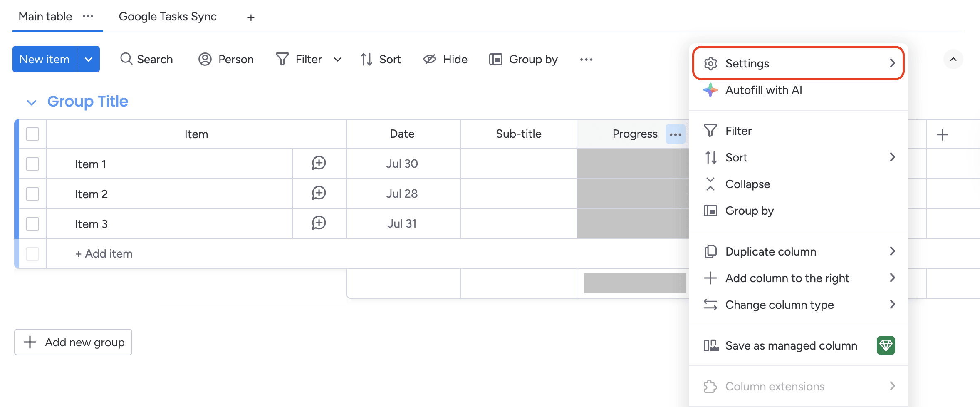
Task: Click the toolbar Filter button
Action: (299, 59)
